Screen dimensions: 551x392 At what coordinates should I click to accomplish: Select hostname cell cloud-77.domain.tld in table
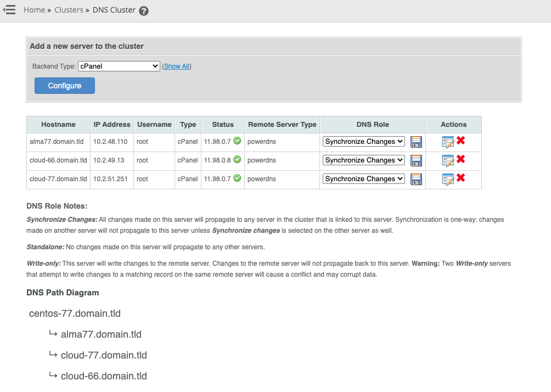coord(58,179)
